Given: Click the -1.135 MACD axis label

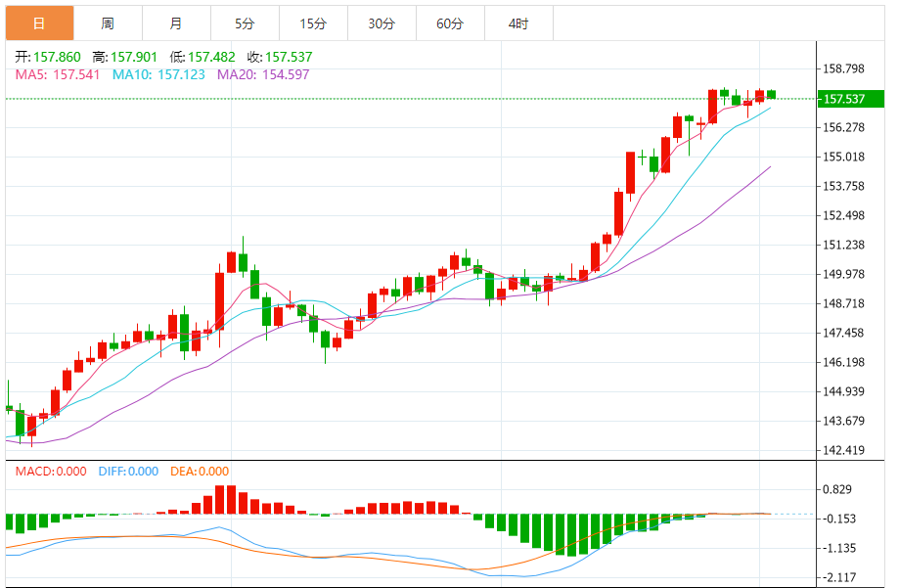Looking at the screenshot, I should coord(837,549).
